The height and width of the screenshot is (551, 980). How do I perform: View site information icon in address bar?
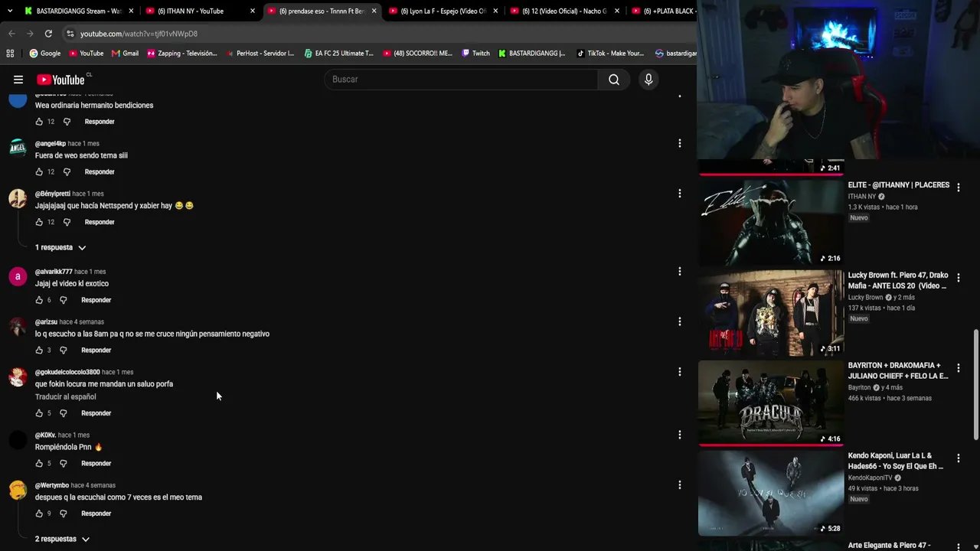pyautogui.click(x=70, y=34)
